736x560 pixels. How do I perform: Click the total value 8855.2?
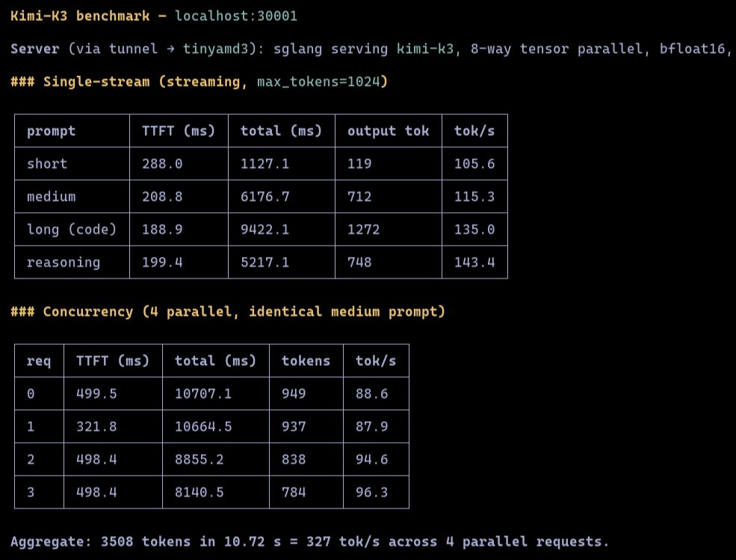click(199, 459)
